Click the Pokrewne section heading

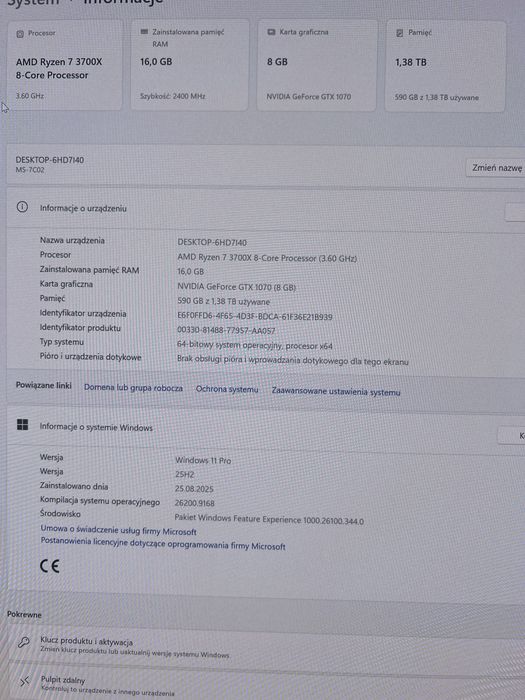click(24, 615)
